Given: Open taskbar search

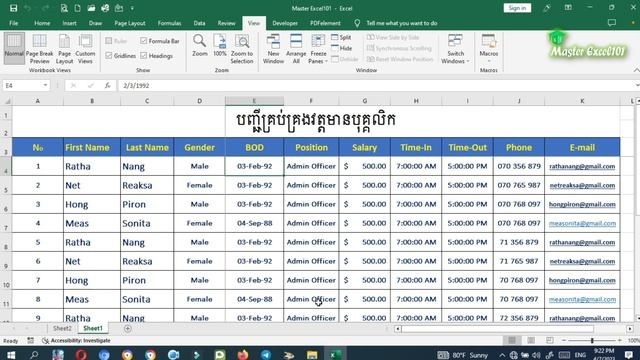Looking at the screenshot, I should coord(34,354).
